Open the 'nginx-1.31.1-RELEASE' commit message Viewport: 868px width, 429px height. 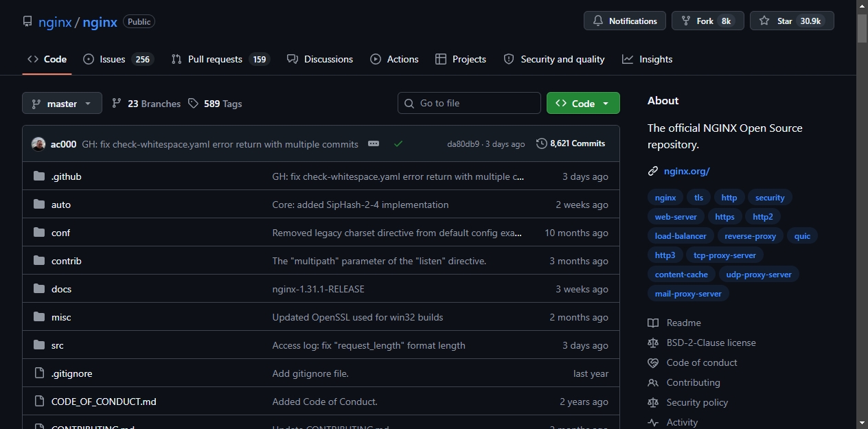pyautogui.click(x=319, y=289)
